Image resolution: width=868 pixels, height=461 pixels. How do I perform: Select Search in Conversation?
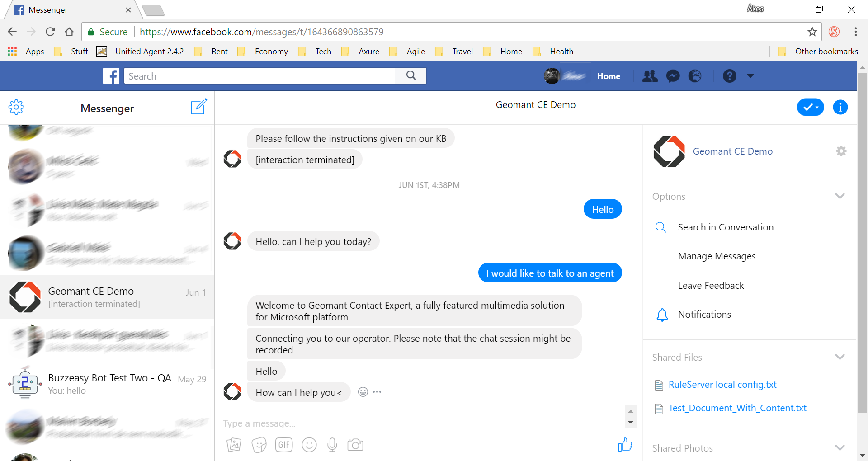point(726,227)
